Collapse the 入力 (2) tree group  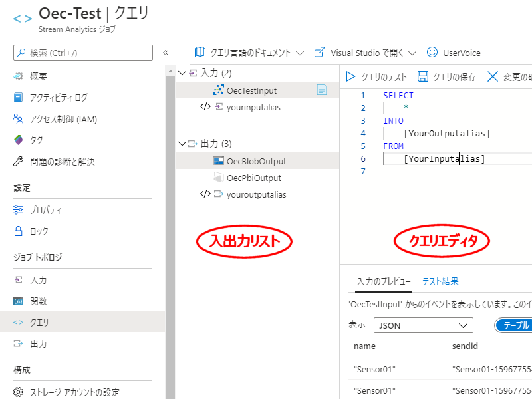(x=183, y=72)
